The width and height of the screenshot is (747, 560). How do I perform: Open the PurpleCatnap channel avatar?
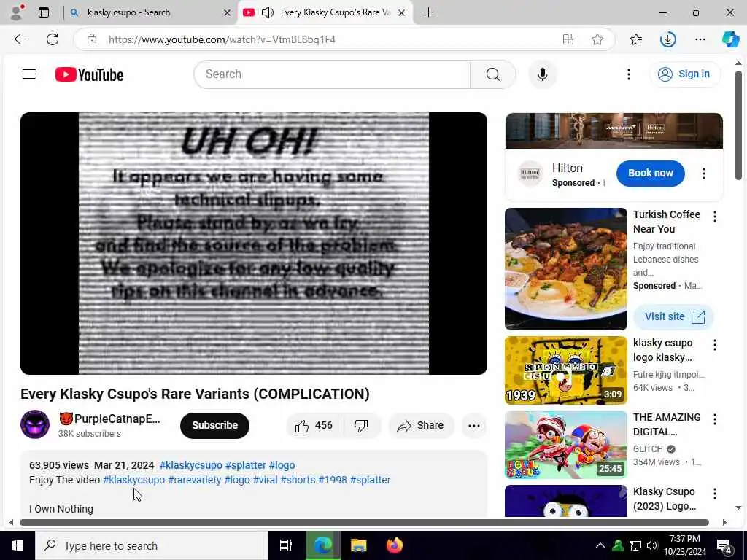[35, 424]
